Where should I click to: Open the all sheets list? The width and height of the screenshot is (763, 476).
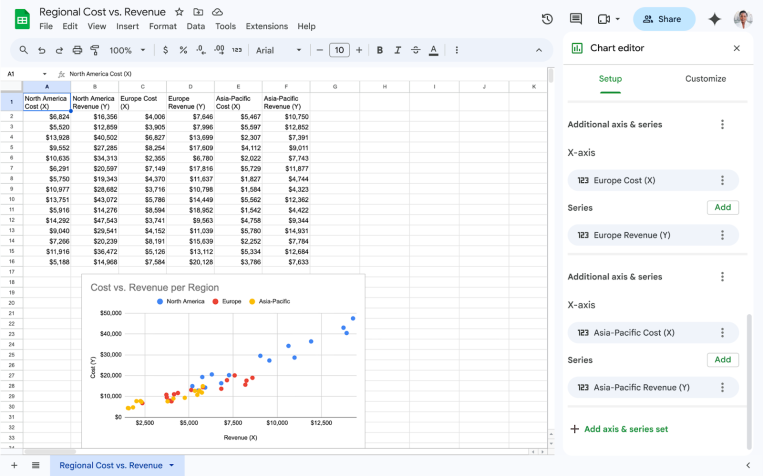[x=36, y=465]
